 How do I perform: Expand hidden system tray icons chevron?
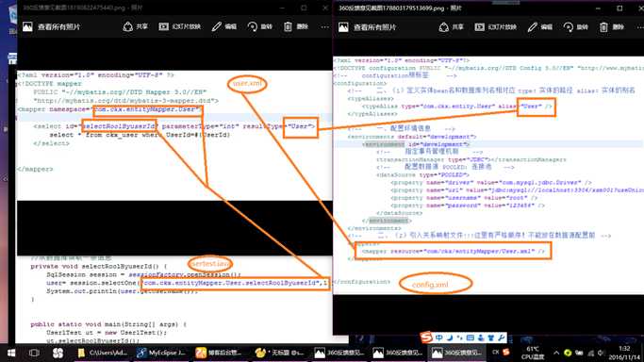556,353
